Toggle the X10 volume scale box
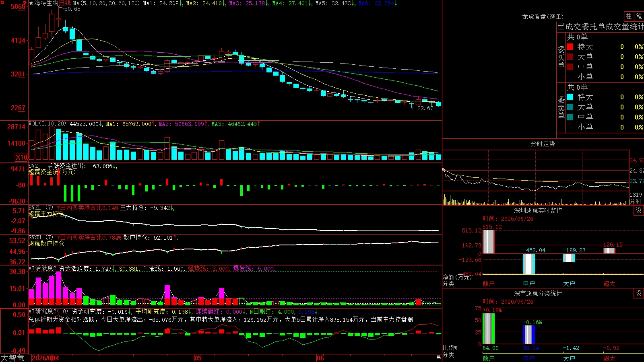The height and width of the screenshot is (362, 644). pyautogui.click(x=21, y=157)
